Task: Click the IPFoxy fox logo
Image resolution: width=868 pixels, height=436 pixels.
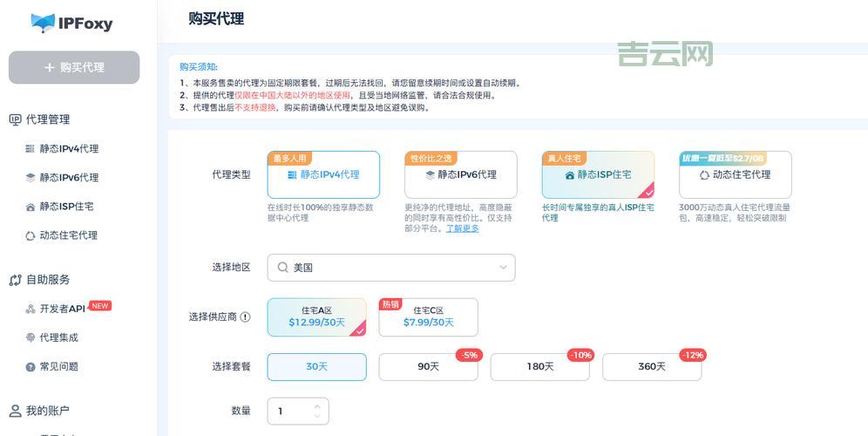Action: click(44, 24)
